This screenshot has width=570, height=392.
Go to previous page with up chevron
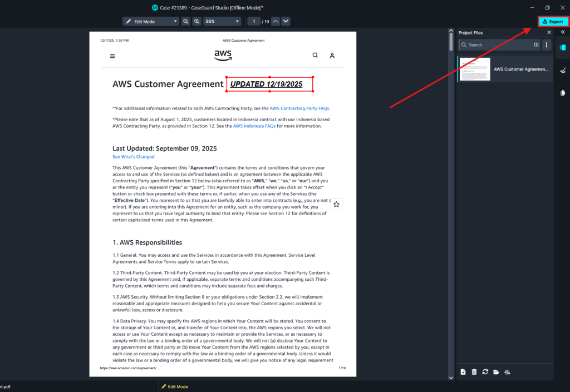pos(275,22)
